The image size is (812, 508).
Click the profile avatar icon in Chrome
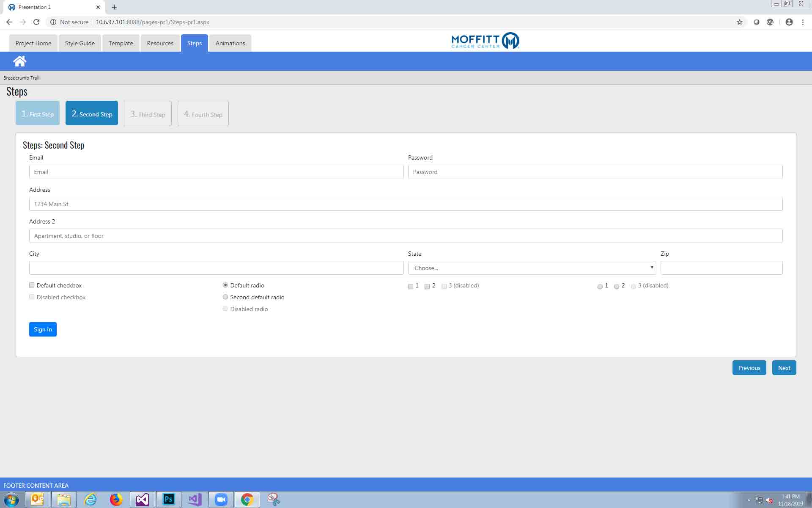coord(789,22)
